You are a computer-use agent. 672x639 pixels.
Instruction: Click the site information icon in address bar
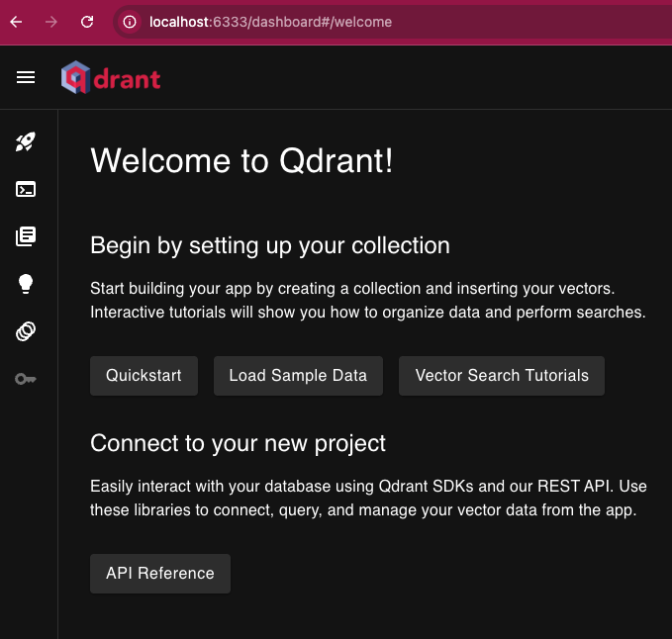[x=130, y=22]
